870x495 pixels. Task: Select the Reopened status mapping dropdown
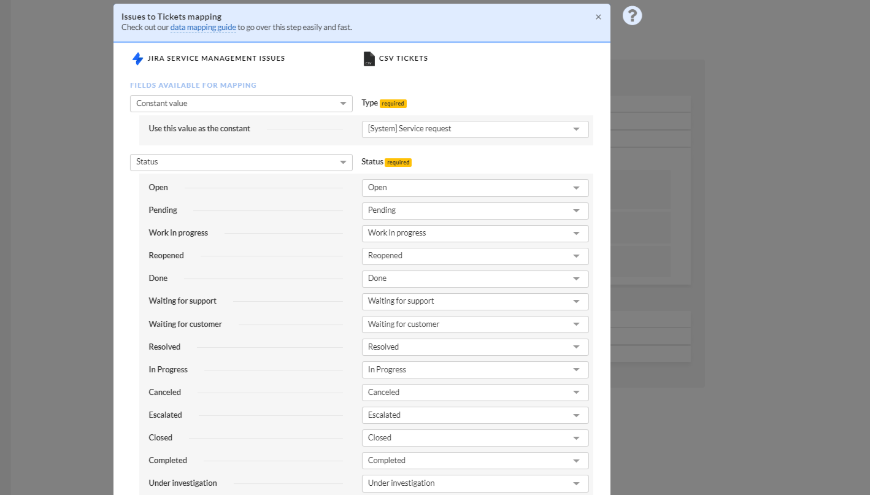475,256
